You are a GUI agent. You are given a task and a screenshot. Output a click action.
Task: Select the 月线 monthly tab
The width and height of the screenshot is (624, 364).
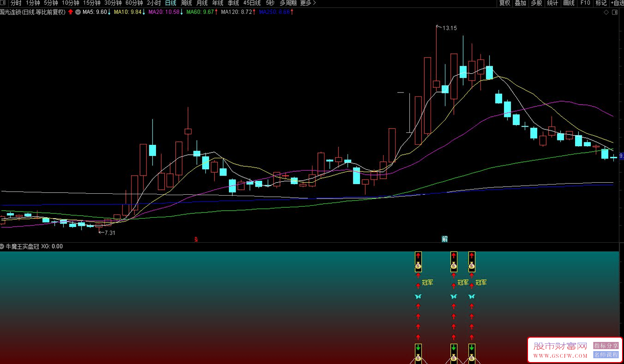point(202,3)
